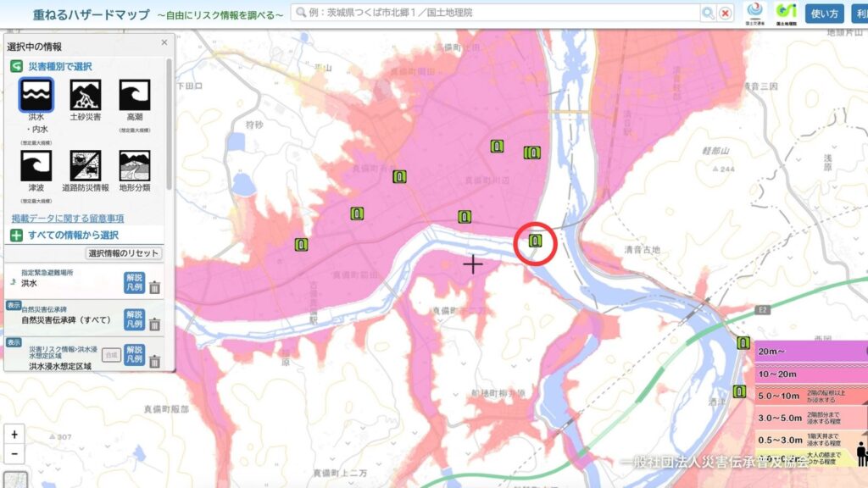This screenshot has height=488, width=868.
Task: Select the 高潮 storm surge icon
Action: tap(135, 95)
